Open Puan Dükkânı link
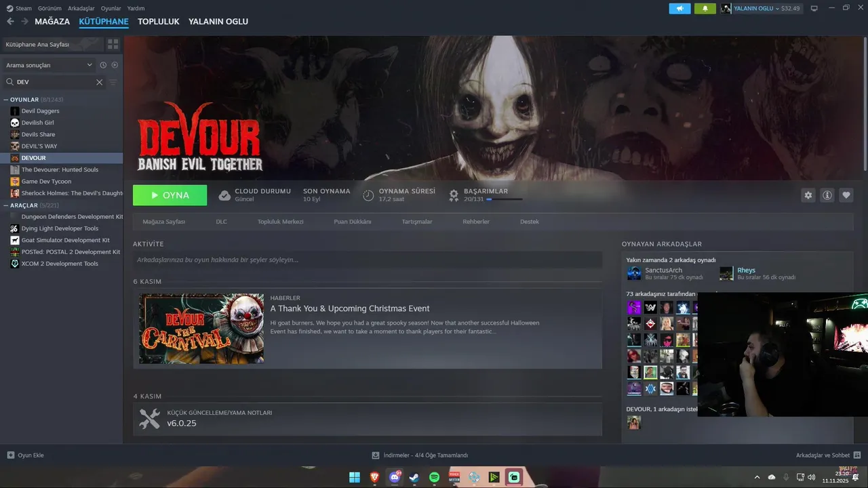 pyautogui.click(x=353, y=222)
